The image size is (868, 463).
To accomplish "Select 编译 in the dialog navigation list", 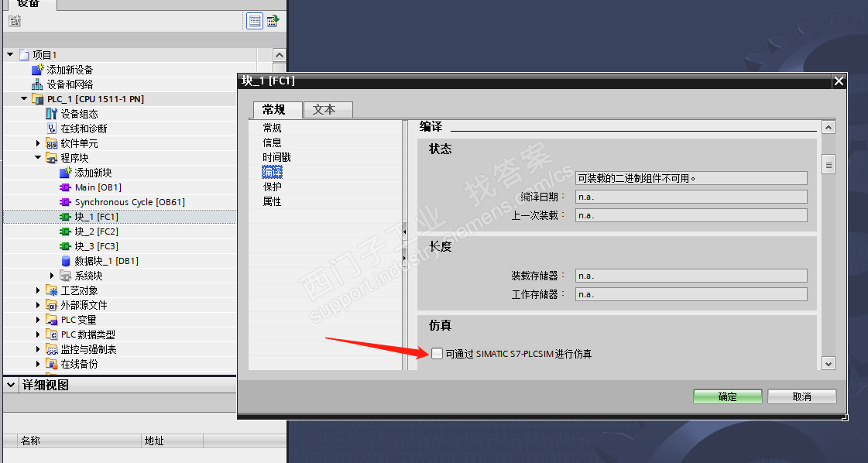I will (x=272, y=172).
